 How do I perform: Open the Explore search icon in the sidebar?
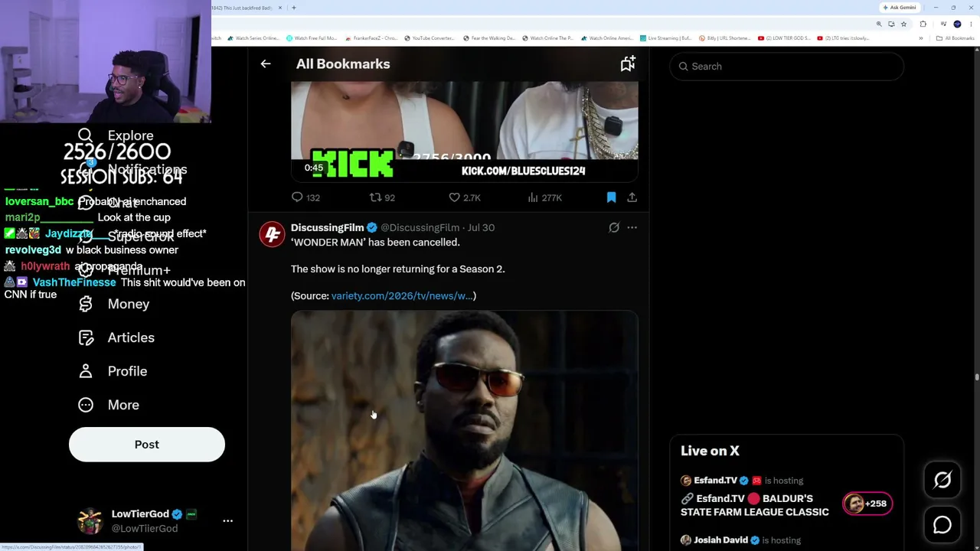85,135
